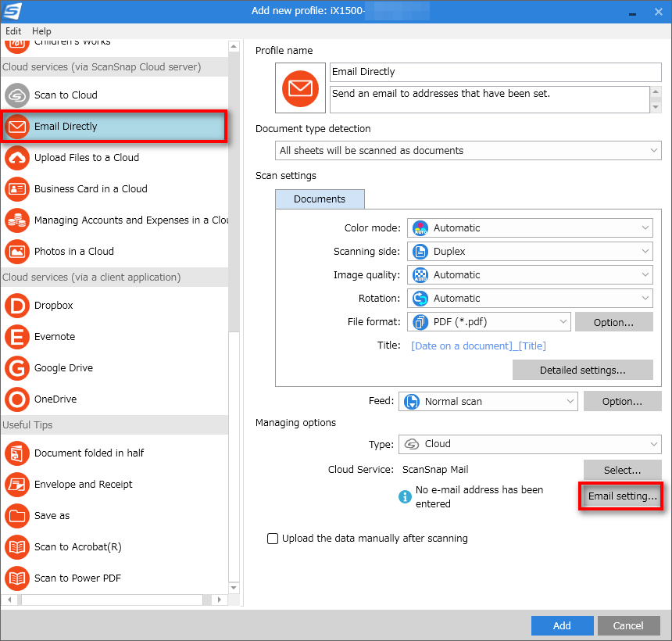Click the Rotation automatic icon

click(420, 299)
